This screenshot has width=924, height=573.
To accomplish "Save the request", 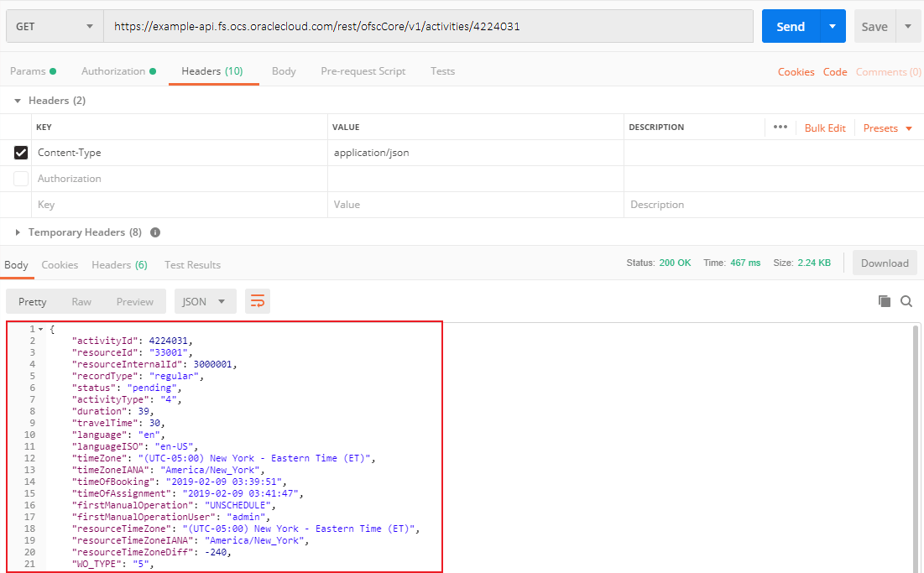I will (874, 27).
